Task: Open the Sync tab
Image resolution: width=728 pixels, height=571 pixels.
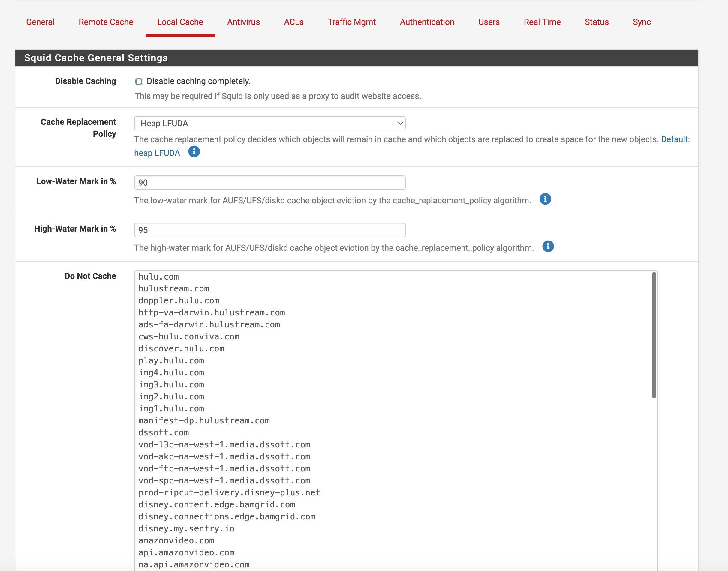Action: tap(642, 22)
